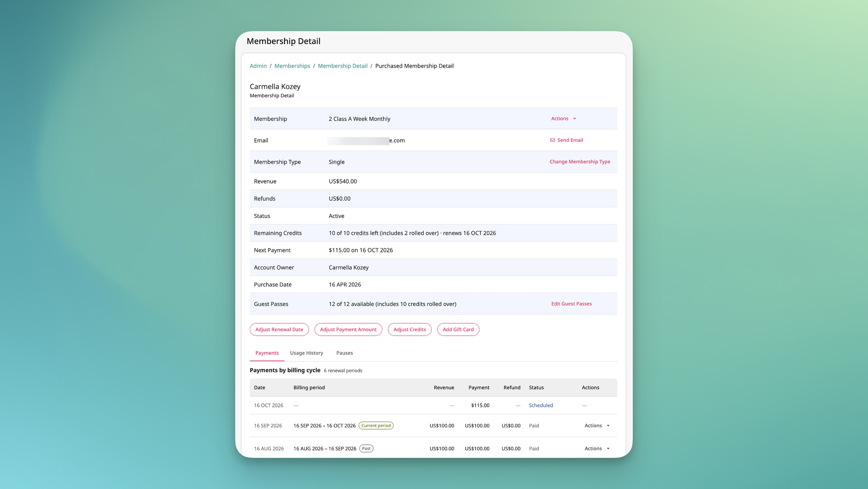The image size is (868, 489).
Task: Click Edit Guest Passes
Action: coord(571,304)
